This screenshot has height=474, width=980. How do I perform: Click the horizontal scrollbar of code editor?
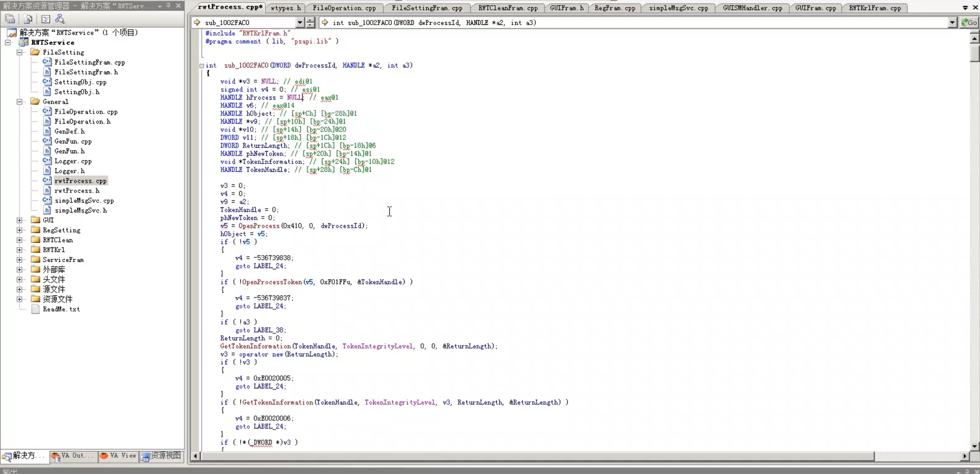tap(537, 456)
